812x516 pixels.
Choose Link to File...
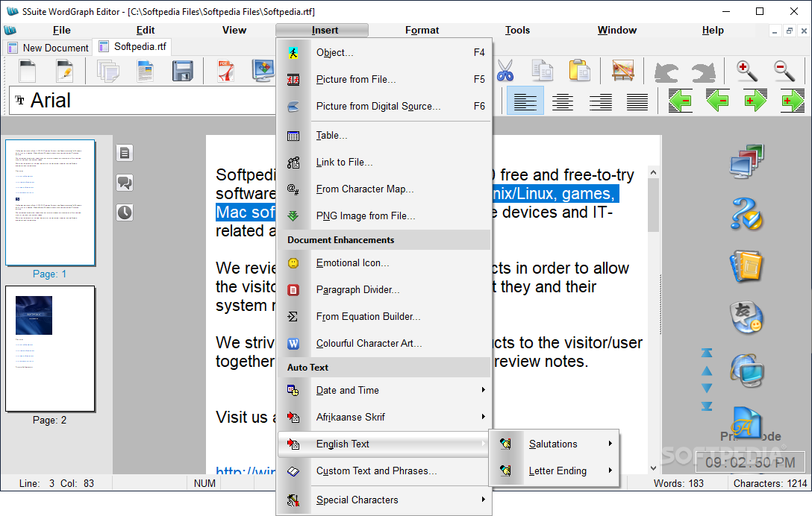384,162
